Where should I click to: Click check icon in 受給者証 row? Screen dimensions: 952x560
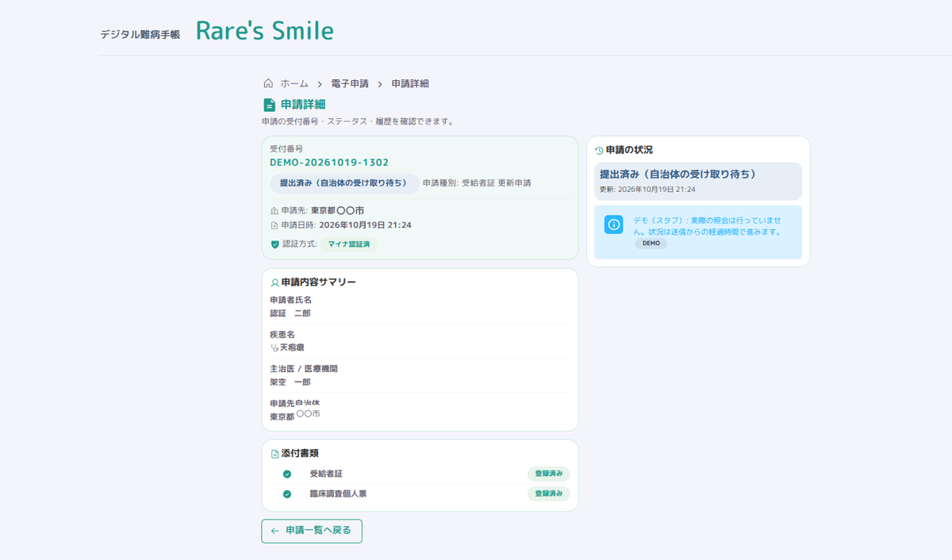[287, 474]
